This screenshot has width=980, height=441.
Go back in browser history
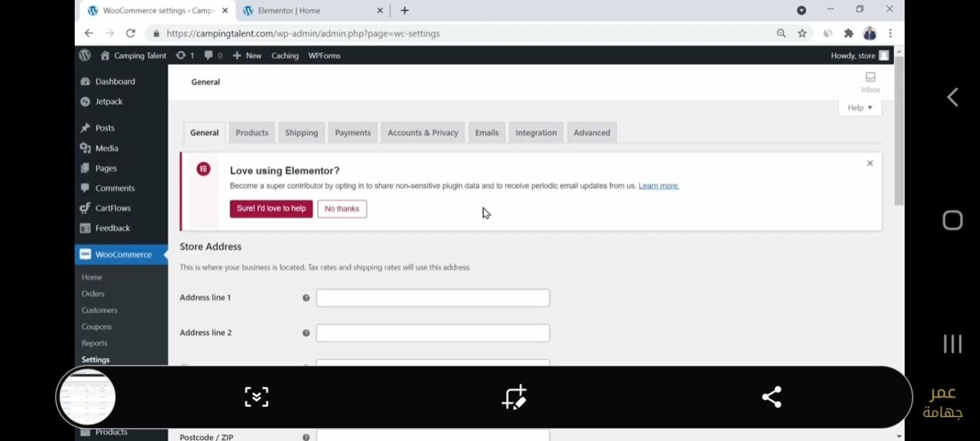pos(88,33)
